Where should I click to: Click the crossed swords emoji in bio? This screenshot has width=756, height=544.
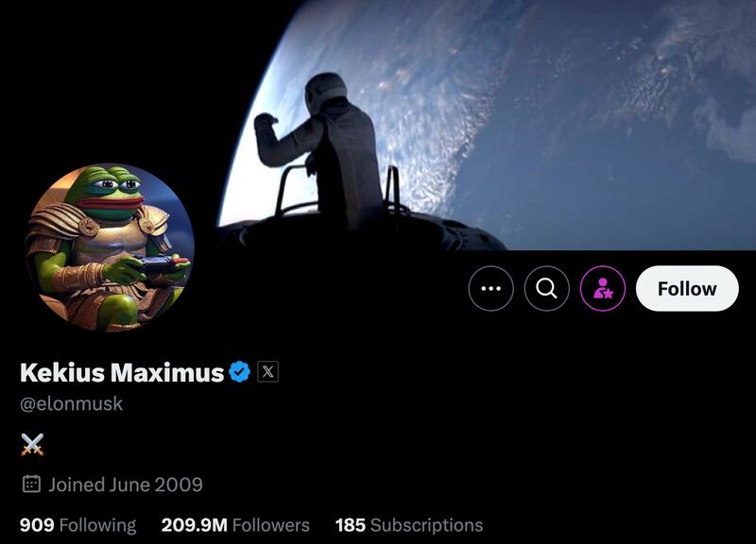[x=32, y=444]
